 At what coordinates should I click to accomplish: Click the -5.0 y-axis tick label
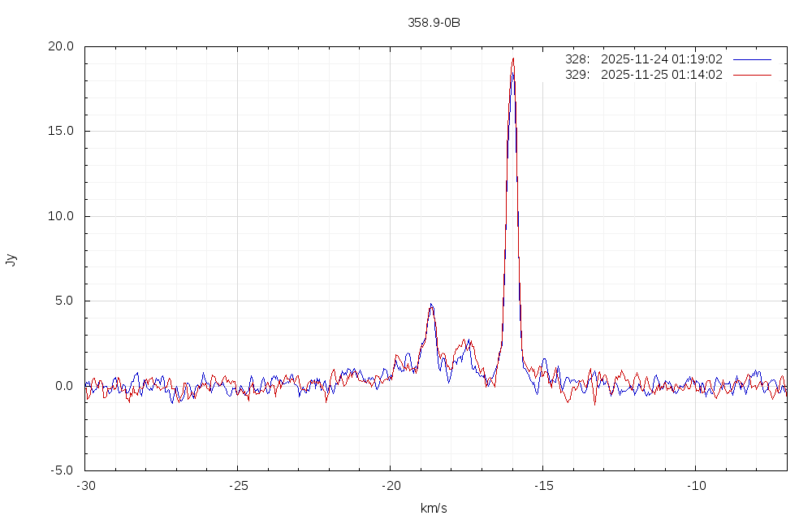(63, 470)
